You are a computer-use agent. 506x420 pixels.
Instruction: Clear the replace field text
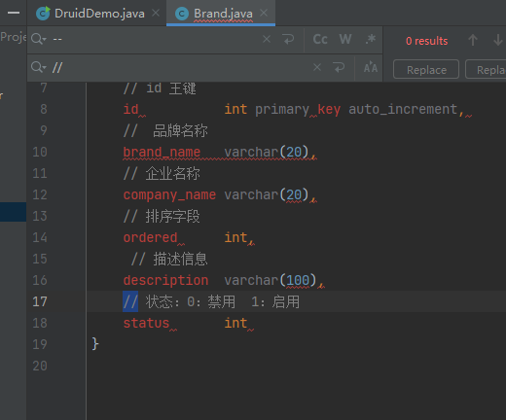[317, 67]
